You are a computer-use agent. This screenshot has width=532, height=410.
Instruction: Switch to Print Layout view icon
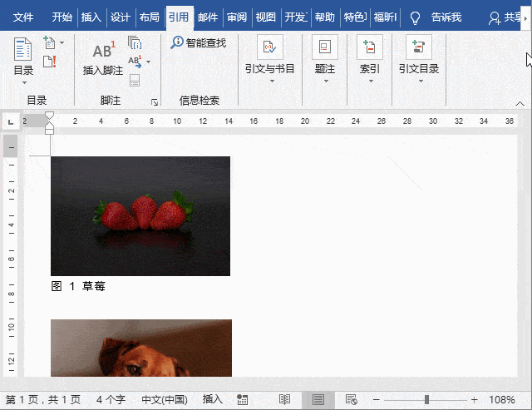tap(318, 399)
